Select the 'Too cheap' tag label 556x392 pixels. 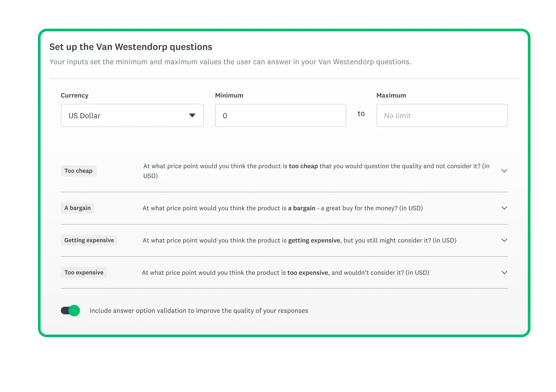point(78,171)
